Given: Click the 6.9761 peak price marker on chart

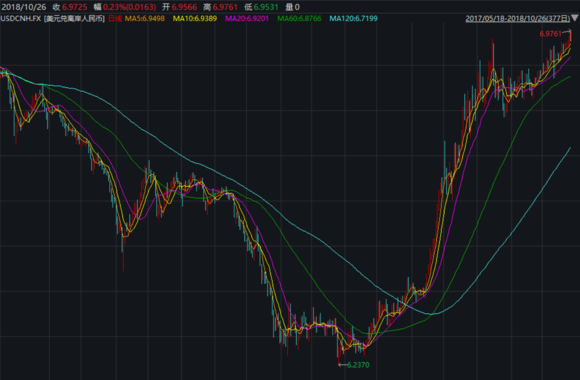Looking at the screenshot, I should 550,34.
